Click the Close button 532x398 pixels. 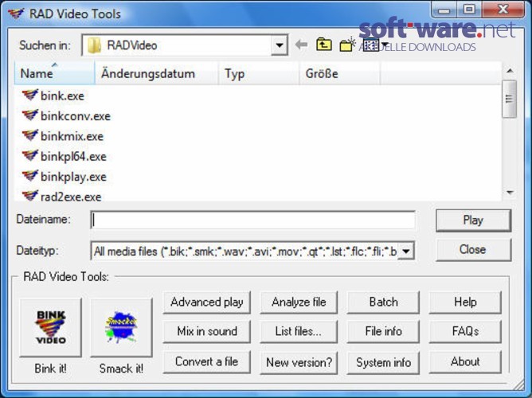pyautogui.click(x=473, y=250)
